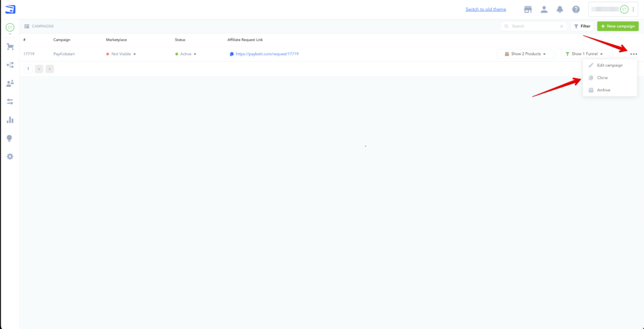Open the affiliates people icon in sidebar
The image size is (644, 329).
tap(10, 83)
